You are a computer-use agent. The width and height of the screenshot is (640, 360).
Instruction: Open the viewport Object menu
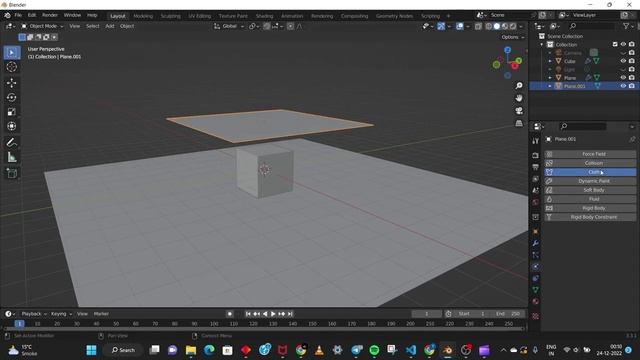[x=127, y=26]
